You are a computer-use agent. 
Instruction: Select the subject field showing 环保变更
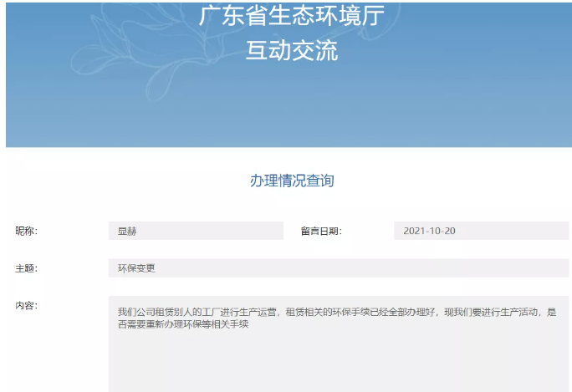338,268
